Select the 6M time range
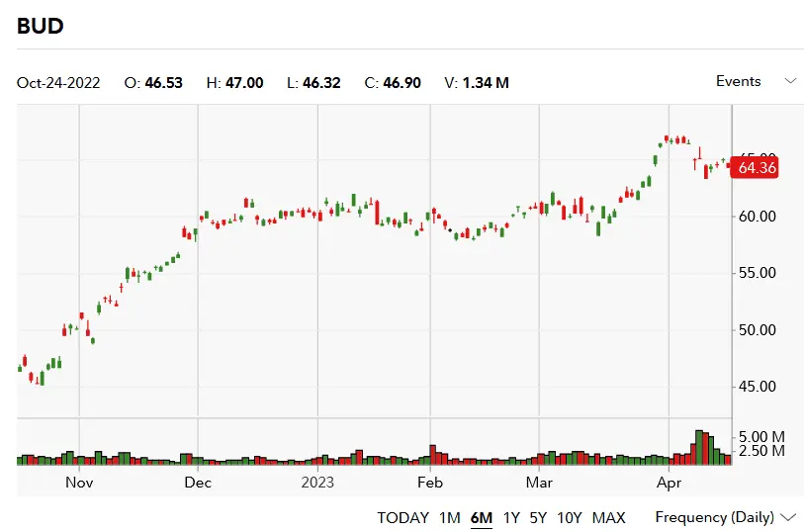Image resolution: width=804 pixels, height=532 pixels. pyautogui.click(x=482, y=517)
